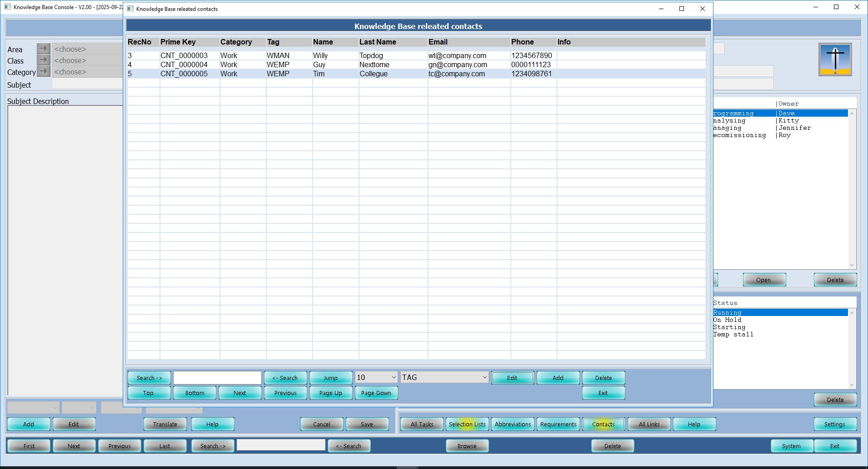Open the Requirements panel

coord(558,424)
